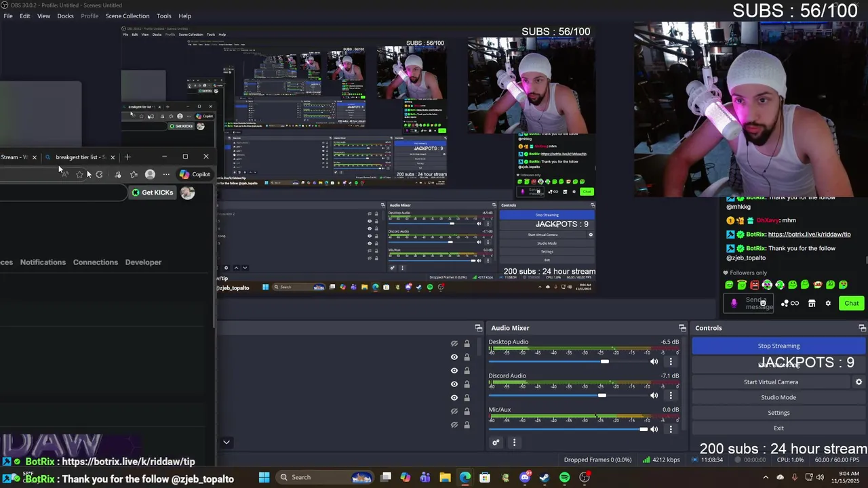Screen dimensions: 868x488
Task: Mute the Mic/Aux speaker icon
Action: [x=654, y=429]
